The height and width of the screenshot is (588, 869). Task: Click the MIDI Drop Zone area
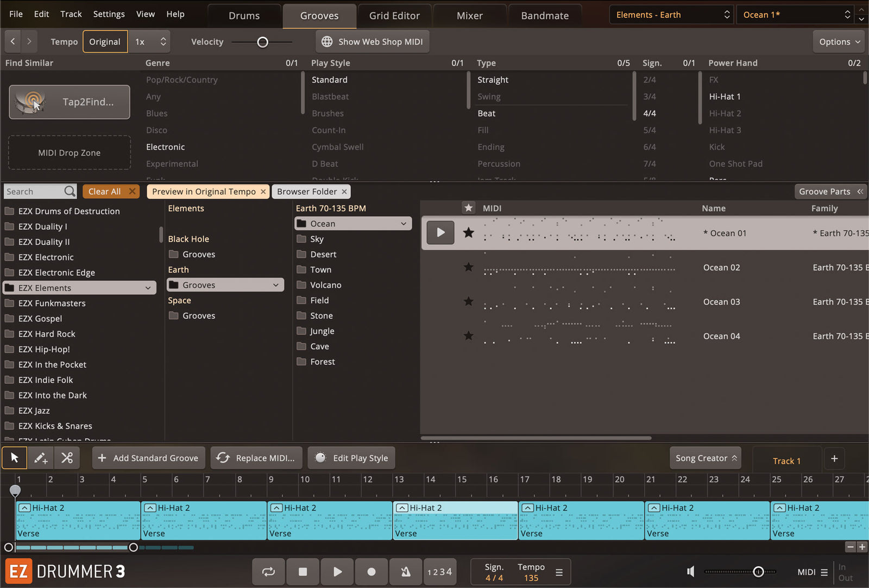pyautogui.click(x=70, y=153)
